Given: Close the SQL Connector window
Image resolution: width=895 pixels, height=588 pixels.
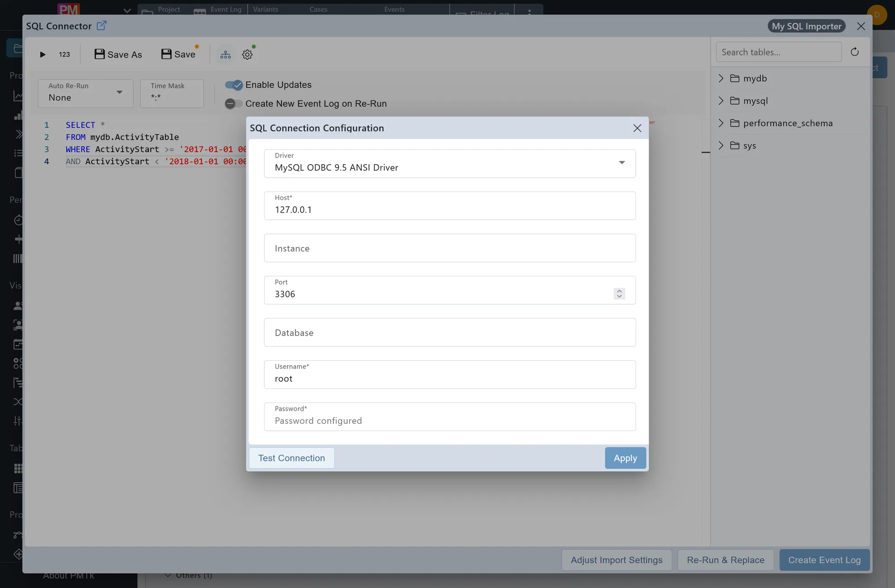Looking at the screenshot, I should tap(861, 26).
